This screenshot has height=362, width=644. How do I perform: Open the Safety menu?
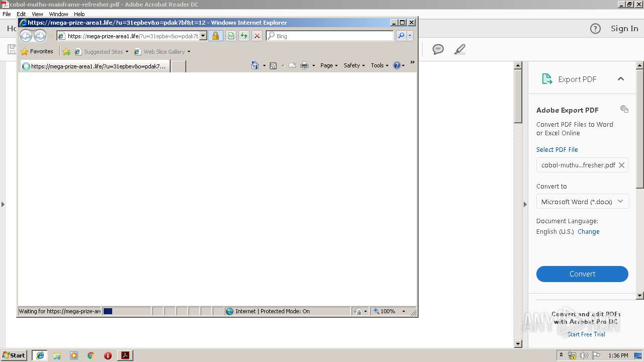(354, 65)
